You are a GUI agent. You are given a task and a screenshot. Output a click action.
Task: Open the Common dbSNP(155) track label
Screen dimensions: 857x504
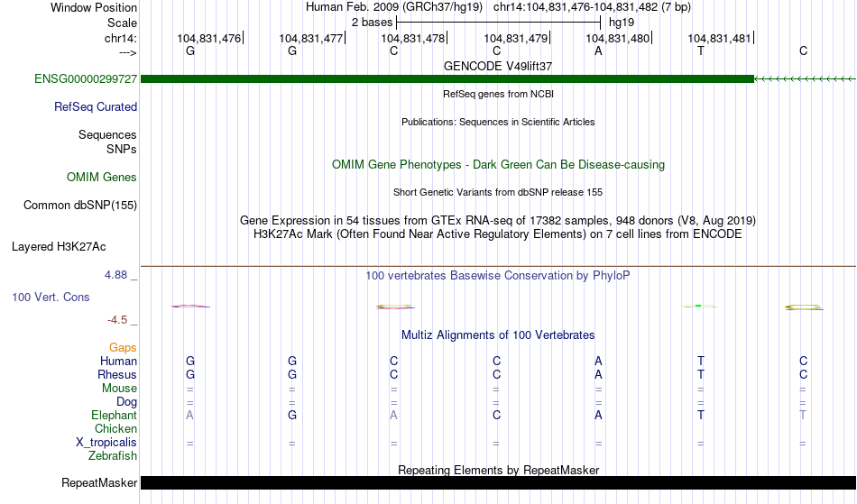coord(80,206)
